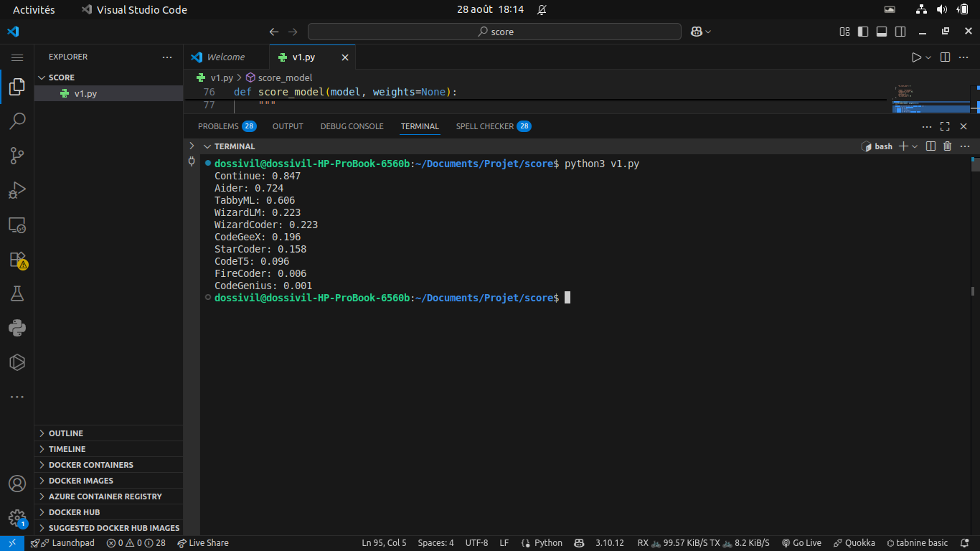
Task: Open panel Views and More Actions ellipsis
Action: point(926,126)
